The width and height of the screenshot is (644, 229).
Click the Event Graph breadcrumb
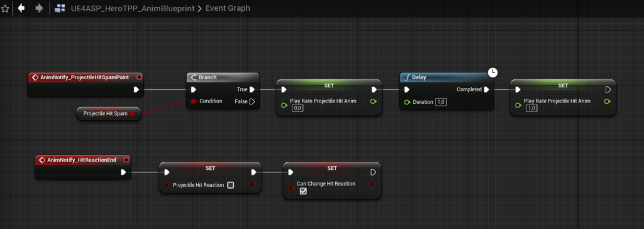(x=228, y=8)
